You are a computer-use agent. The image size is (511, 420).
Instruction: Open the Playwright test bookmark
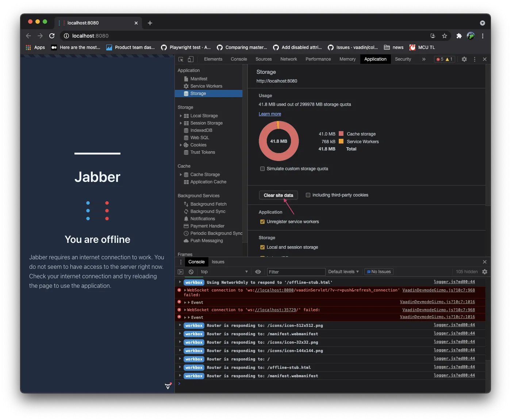[186, 47]
